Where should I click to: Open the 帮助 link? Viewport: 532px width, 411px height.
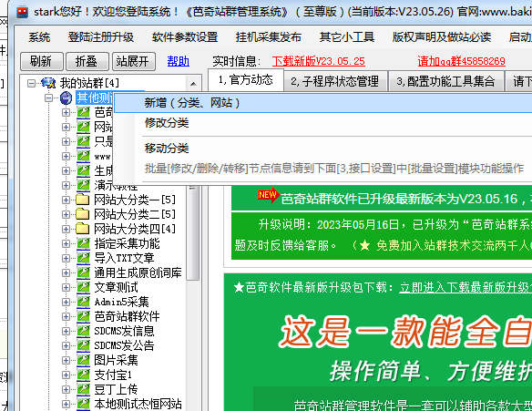(x=179, y=61)
